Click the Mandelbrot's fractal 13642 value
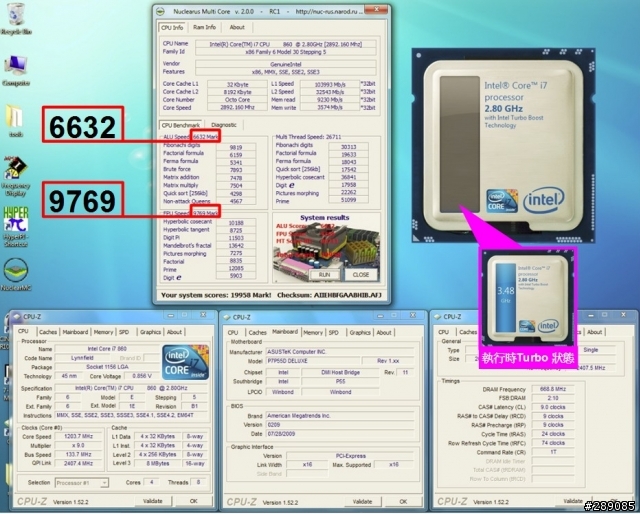640x514 pixels. tap(236, 245)
